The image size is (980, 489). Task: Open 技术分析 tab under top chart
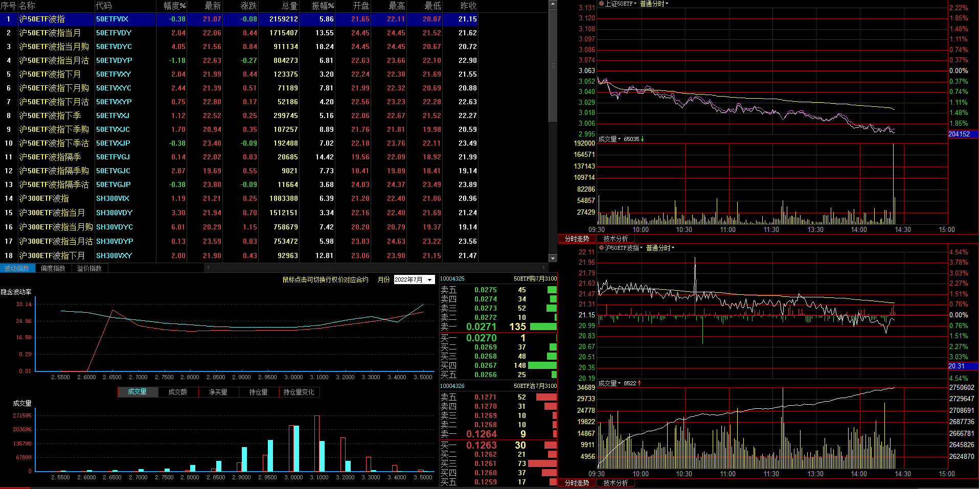[x=616, y=239]
